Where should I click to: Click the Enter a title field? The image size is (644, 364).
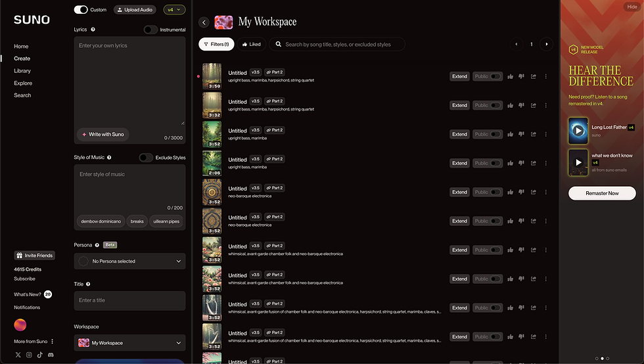pyautogui.click(x=130, y=301)
